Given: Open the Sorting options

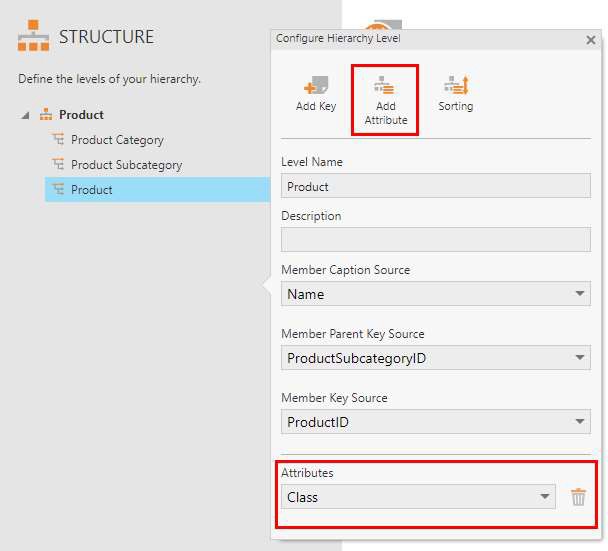Looking at the screenshot, I should (455, 93).
